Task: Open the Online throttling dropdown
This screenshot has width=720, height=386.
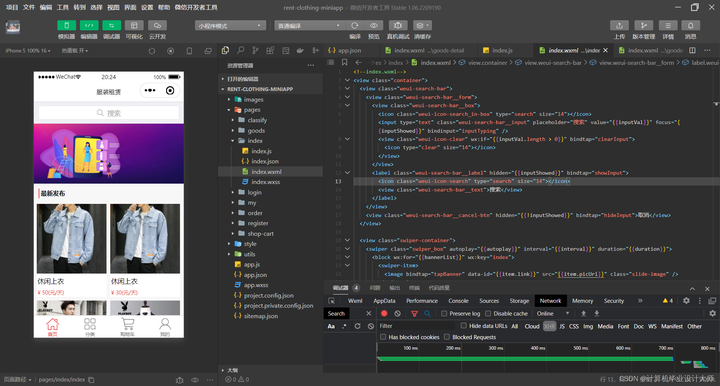Action: 553,313
